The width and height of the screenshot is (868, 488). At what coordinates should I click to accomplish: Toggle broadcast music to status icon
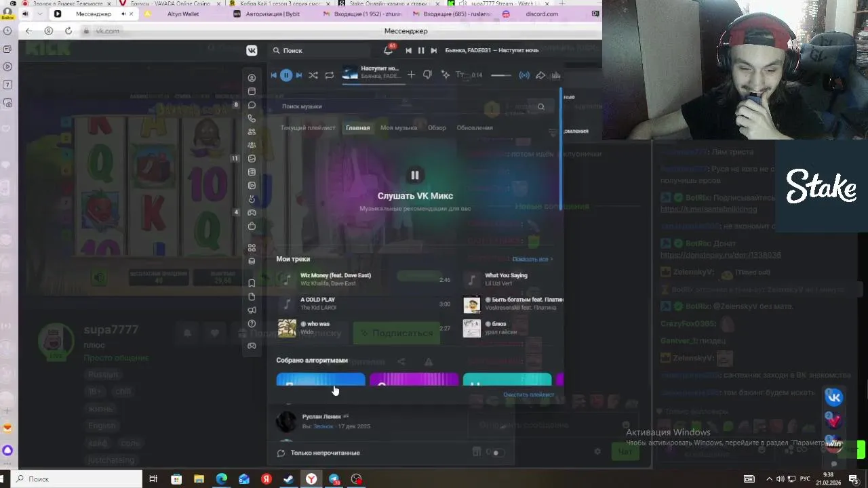coord(524,75)
